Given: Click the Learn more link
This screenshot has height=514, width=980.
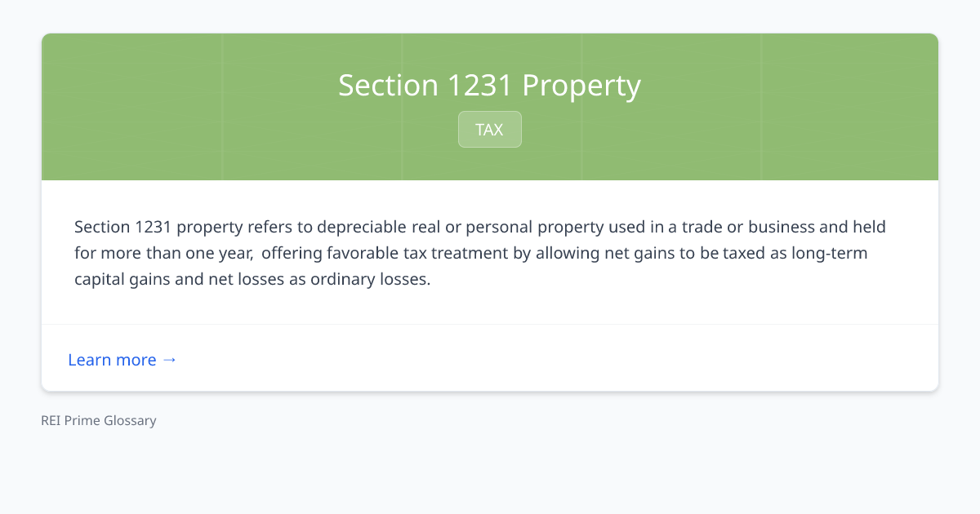Looking at the screenshot, I should point(112,359).
